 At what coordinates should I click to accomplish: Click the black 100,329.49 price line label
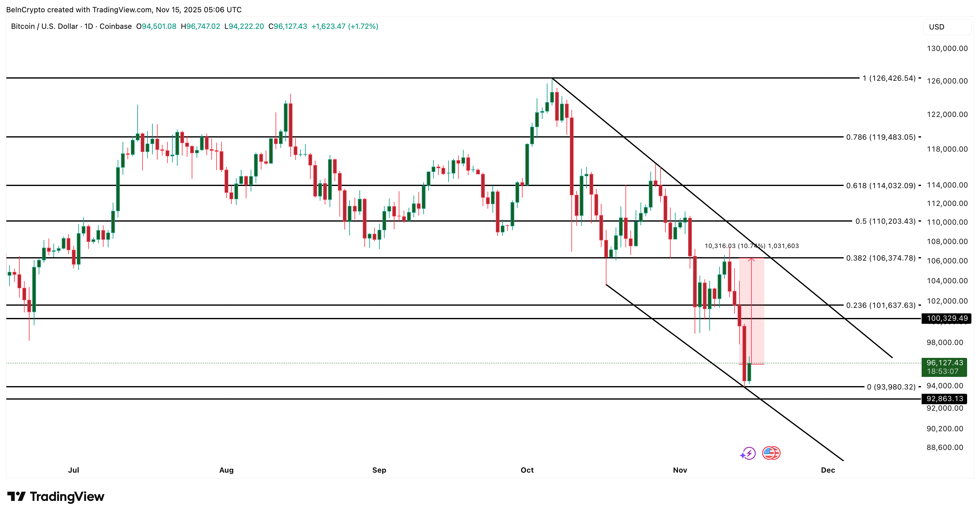(x=947, y=318)
